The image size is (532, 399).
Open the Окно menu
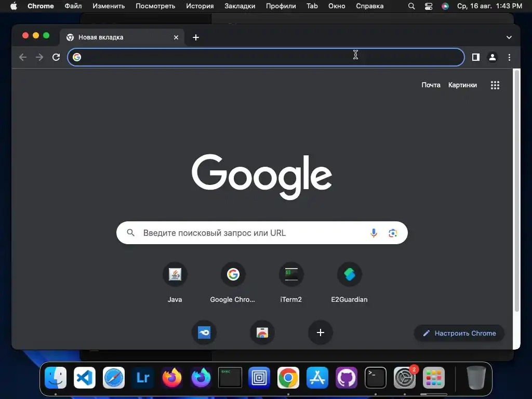(337, 6)
